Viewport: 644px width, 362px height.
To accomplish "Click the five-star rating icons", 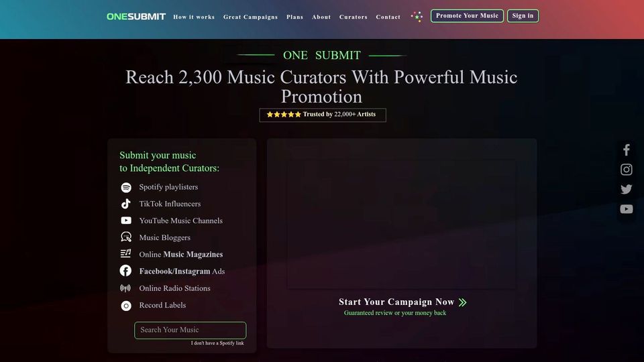I will click(x=284, y=115).
